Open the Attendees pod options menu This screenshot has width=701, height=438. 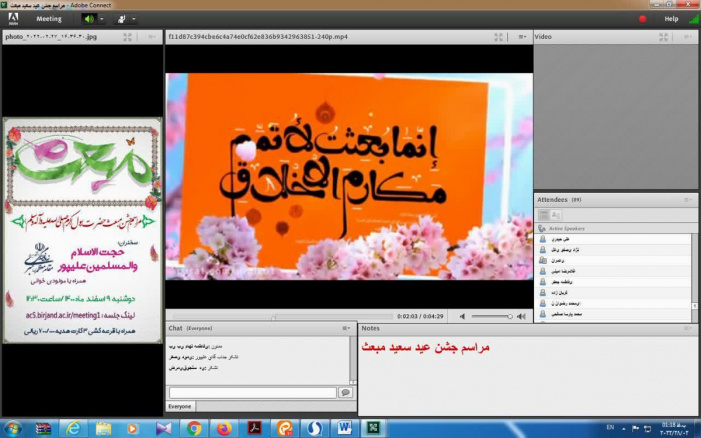click(x=688, y=200)
